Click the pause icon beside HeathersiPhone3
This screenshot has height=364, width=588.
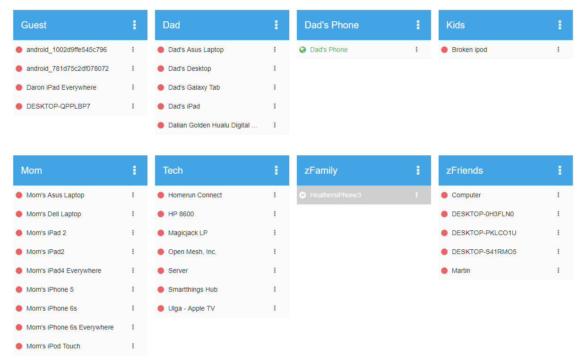tap(303, 195)
